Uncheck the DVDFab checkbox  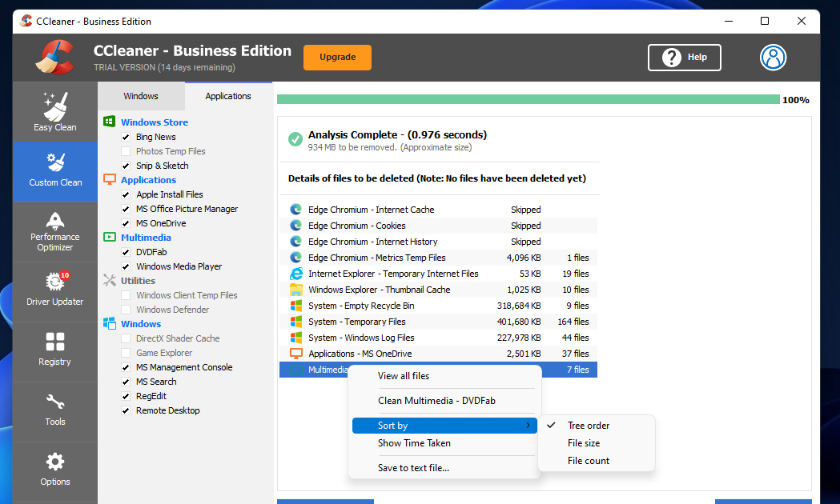tap(126, 252)
